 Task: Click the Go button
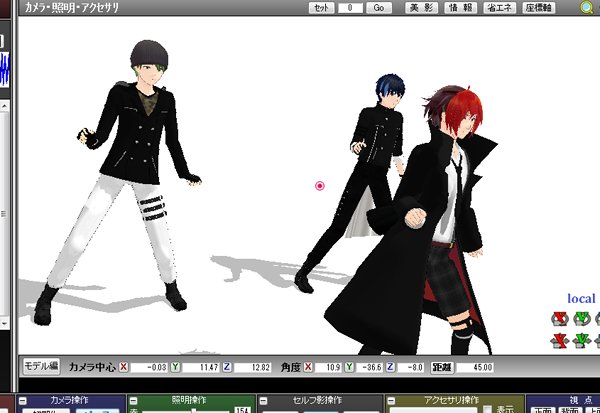(x=379, y=8)
